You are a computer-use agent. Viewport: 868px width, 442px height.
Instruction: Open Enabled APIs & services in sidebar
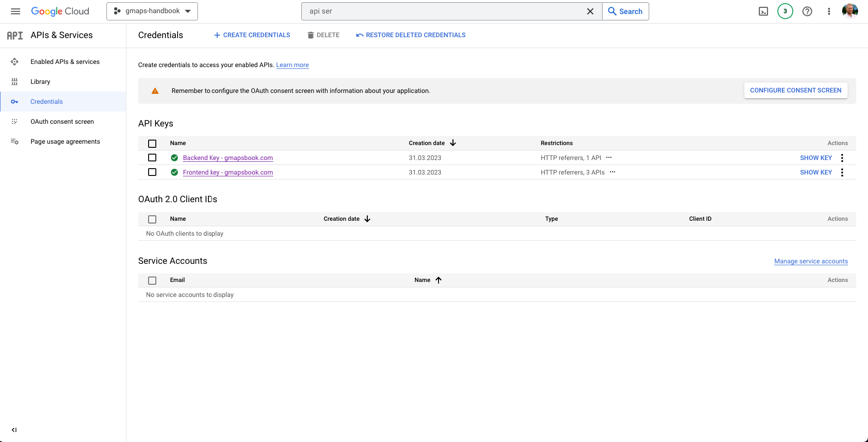click(65, 62)
